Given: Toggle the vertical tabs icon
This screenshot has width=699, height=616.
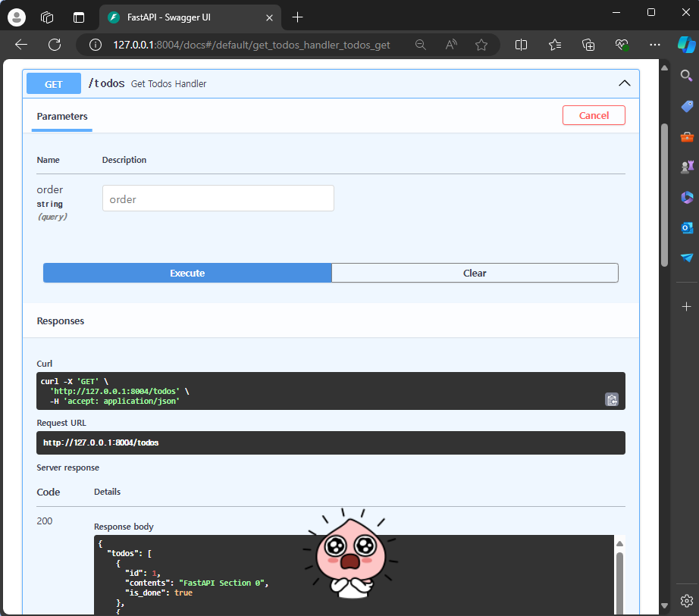Looking at the screenshot, I should (79, 17).
